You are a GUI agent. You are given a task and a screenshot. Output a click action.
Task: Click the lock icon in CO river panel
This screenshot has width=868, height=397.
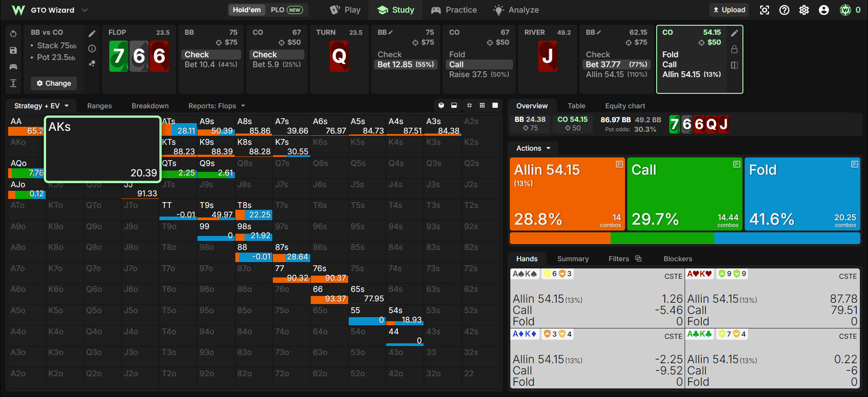tap(734, 49)
